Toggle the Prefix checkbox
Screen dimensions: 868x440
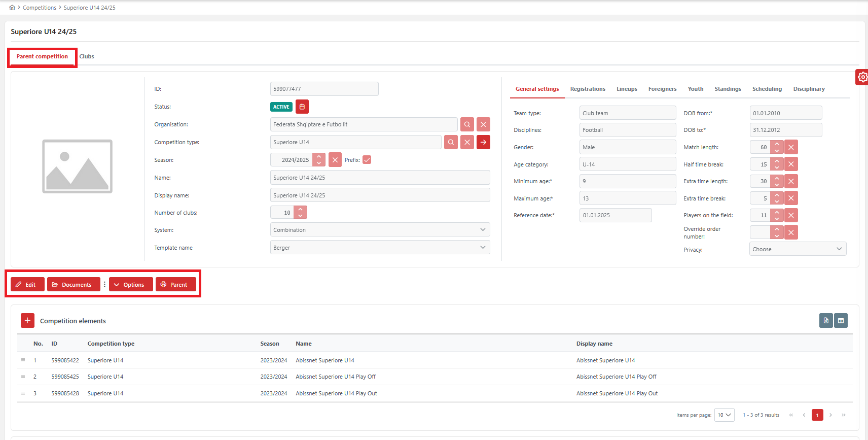(367, 160)
